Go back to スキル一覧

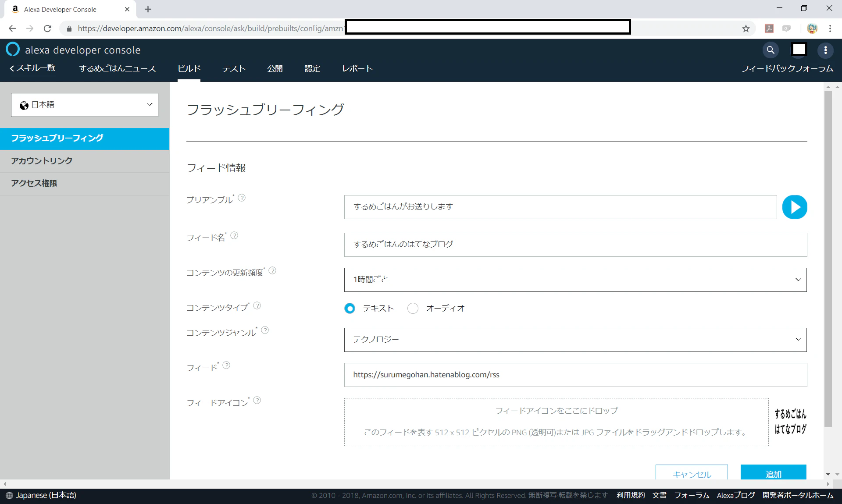click(32, 68)
